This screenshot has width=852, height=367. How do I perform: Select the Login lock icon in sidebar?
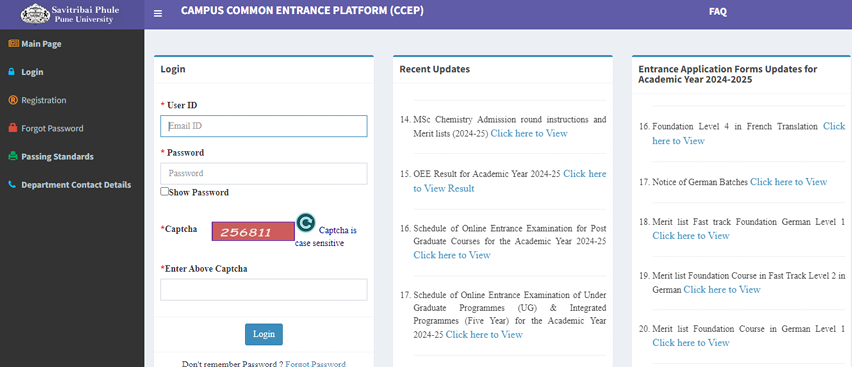(x=11, y=72)
